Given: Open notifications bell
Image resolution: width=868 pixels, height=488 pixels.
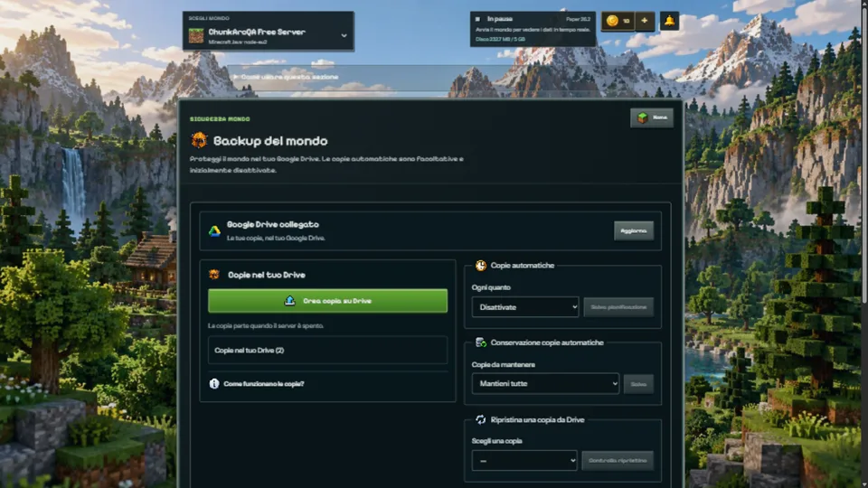Looking at the screenshot, I should (669, 21).
